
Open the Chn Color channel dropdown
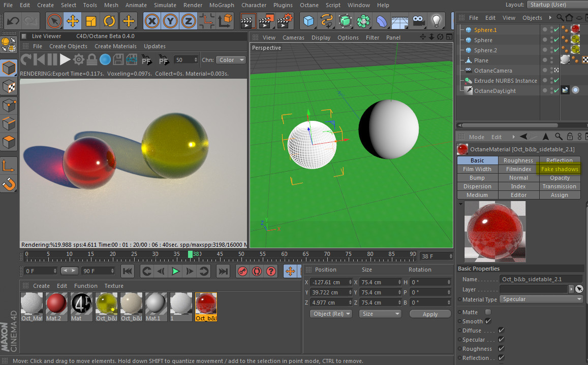click(x=230, y=60)
